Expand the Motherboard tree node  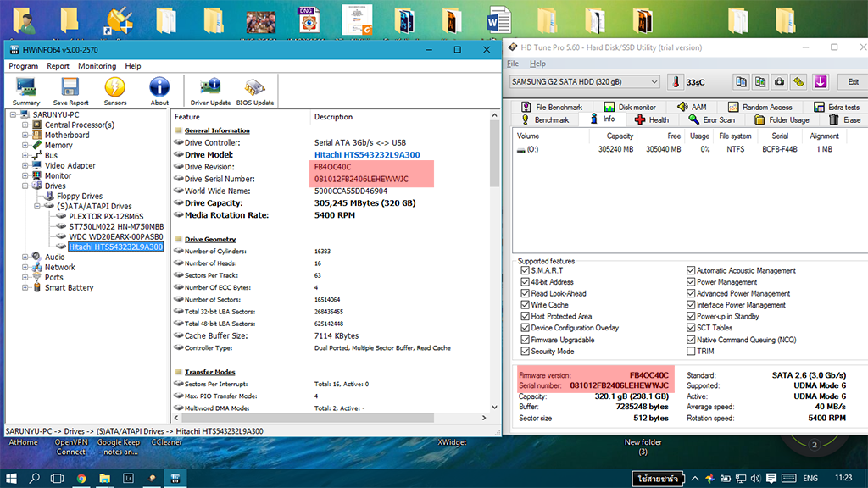coord(25,135)
